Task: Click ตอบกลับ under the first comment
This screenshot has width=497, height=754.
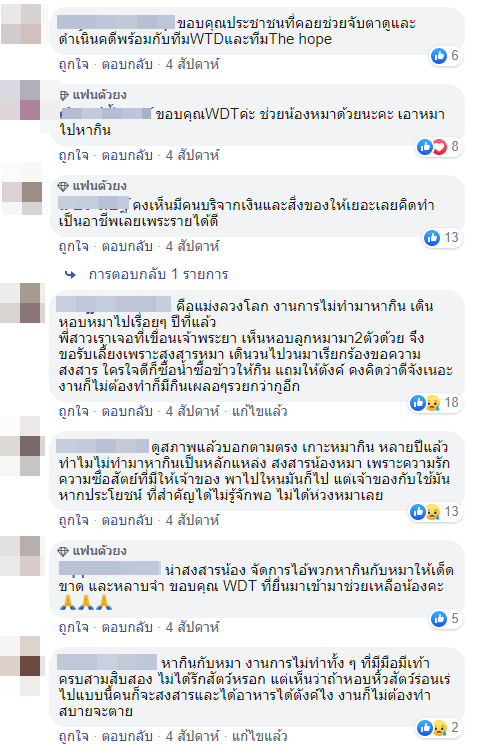Action: pos(127,64)
